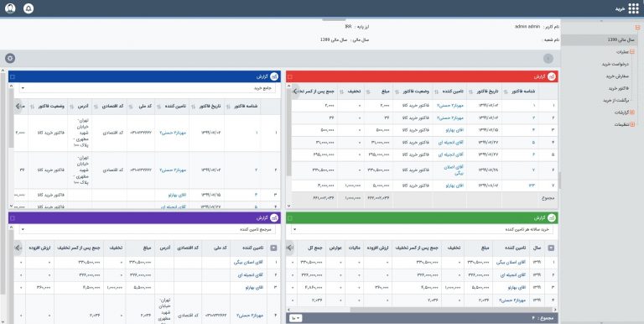
Task: Sort blue panel by کد ملی
Action: coord(131,106)
